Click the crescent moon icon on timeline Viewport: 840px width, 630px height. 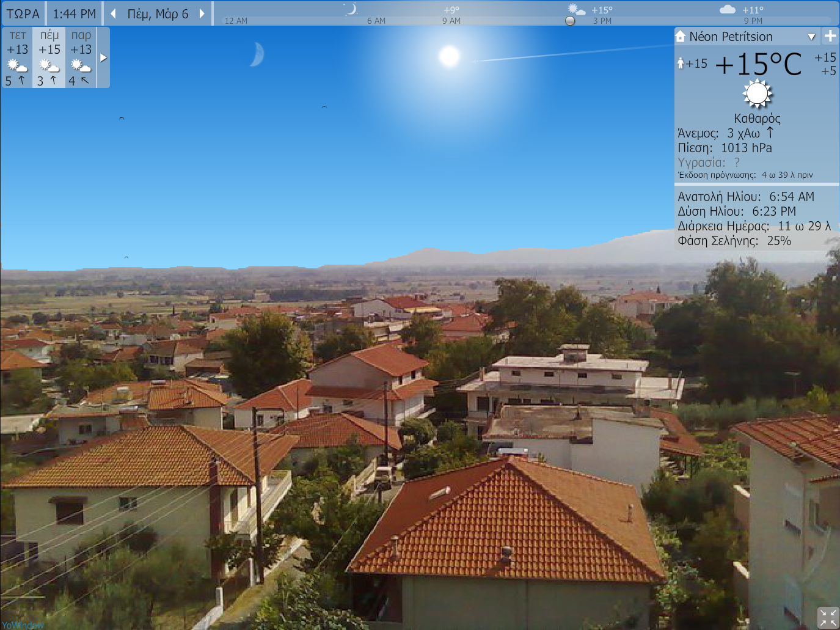pos(351,9)
